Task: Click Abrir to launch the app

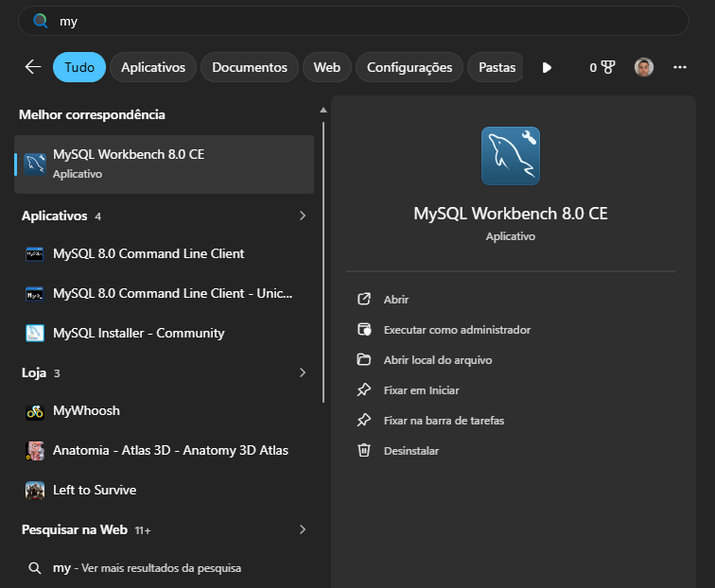Action: point(395,300)
